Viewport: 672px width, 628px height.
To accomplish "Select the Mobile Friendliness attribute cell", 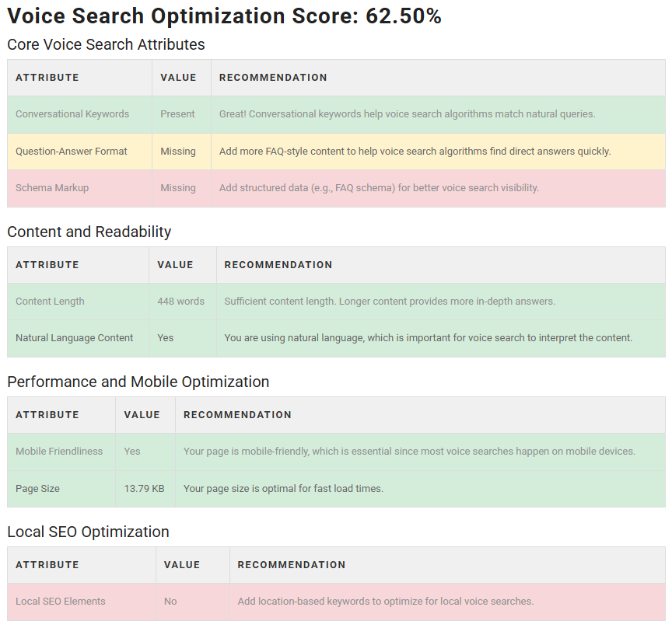I will point(59,452).
